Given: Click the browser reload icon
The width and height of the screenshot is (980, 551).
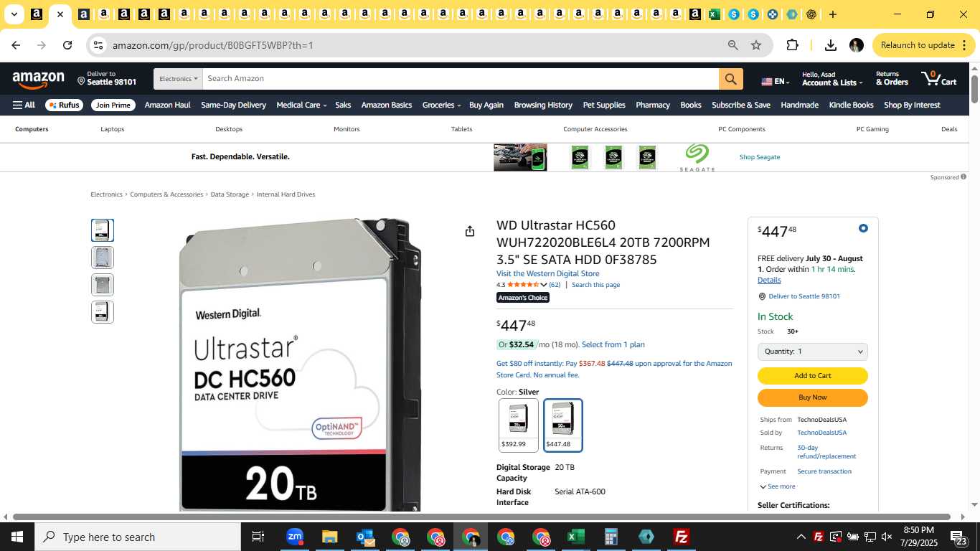Looking at the screenshot, I should tap(67, 45).
